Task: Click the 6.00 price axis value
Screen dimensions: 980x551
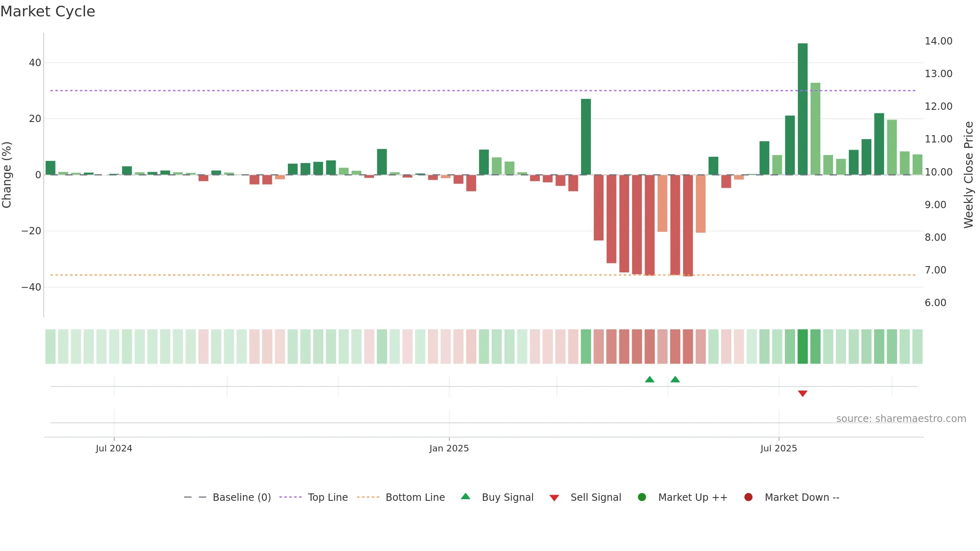Action: pos(935,302)
